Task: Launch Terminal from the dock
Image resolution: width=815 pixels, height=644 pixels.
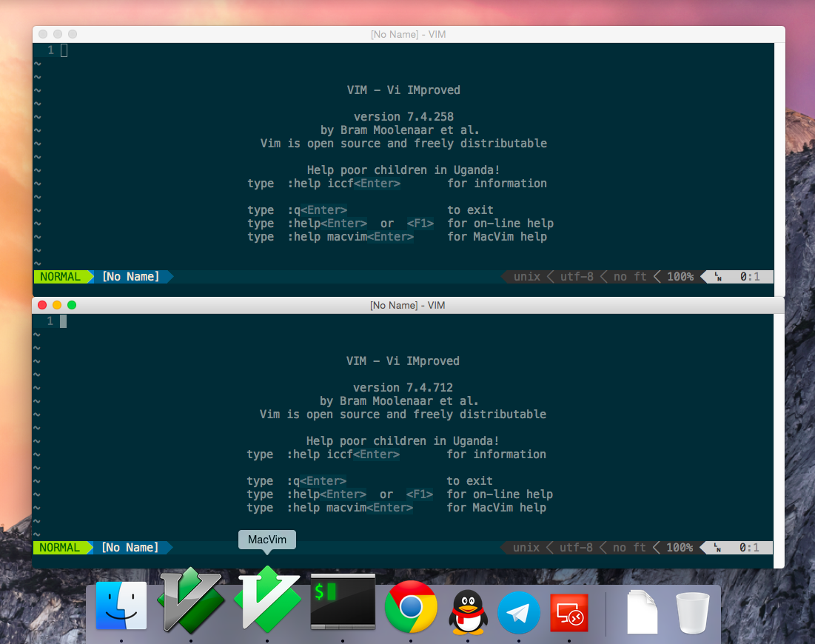Action: (343, 602)
